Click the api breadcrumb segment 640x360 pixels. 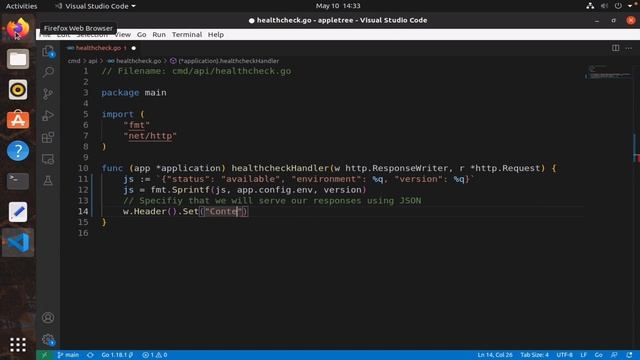pyautogui.click(x=93, y=61)
